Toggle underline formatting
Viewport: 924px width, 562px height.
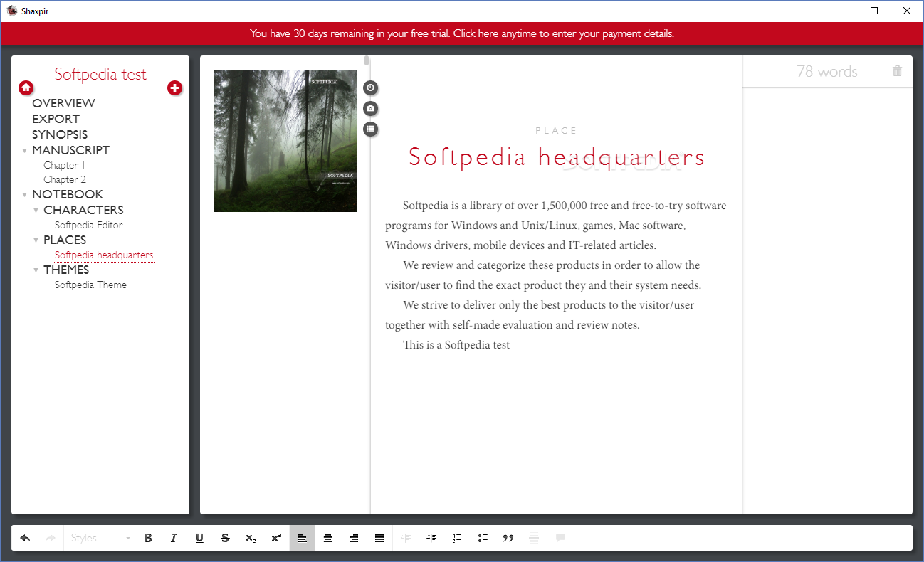199,538
